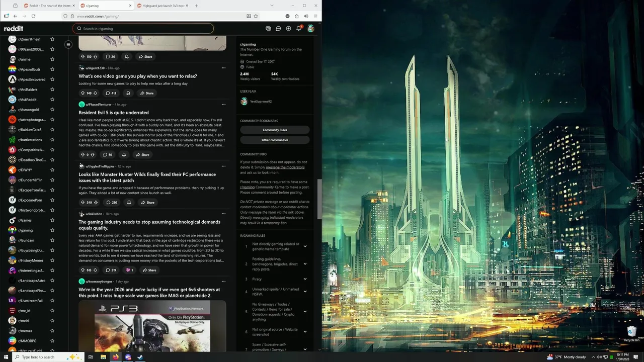644x362 pixels.
Task: Open the browser application menu
Action: click(315, 16)
